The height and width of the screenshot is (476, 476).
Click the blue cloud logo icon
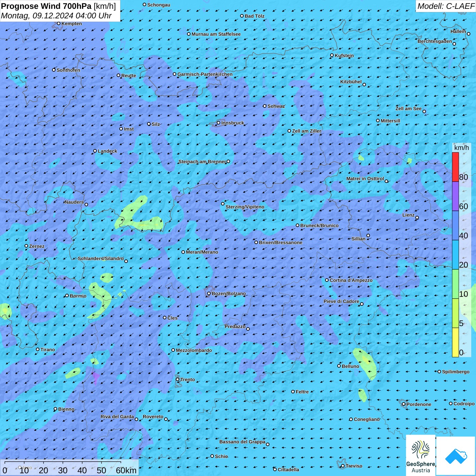coord(456,456)
